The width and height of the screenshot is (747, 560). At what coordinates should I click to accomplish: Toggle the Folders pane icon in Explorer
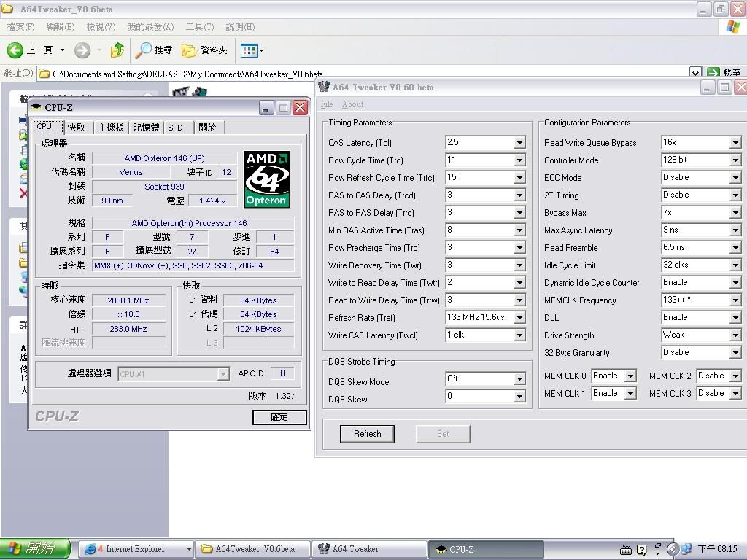pos(189,50)
